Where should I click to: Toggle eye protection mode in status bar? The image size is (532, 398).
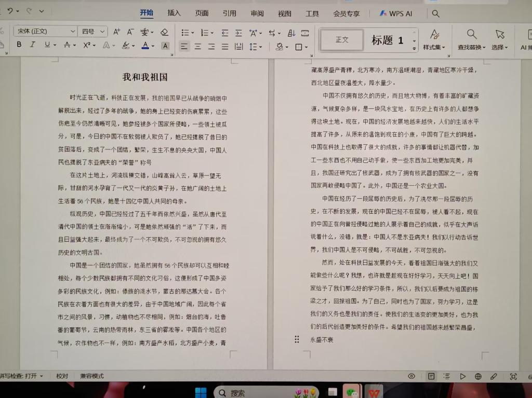tap(411, 376)
